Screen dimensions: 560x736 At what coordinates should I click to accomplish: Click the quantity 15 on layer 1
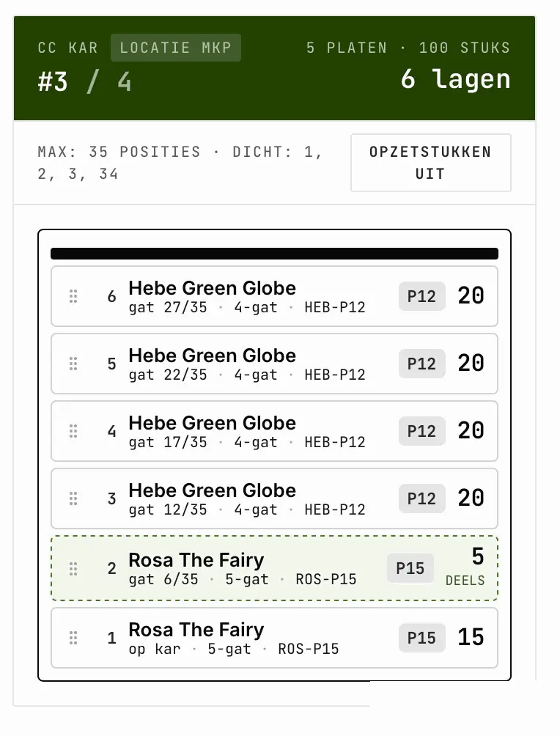(471, 638)
